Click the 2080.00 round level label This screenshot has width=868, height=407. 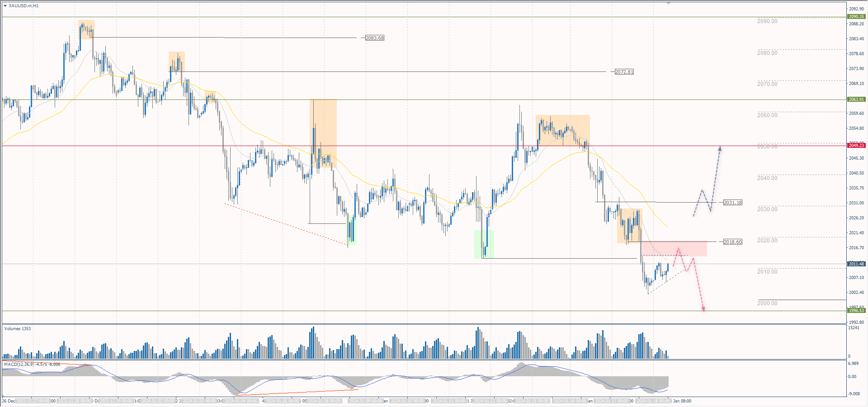768,53
